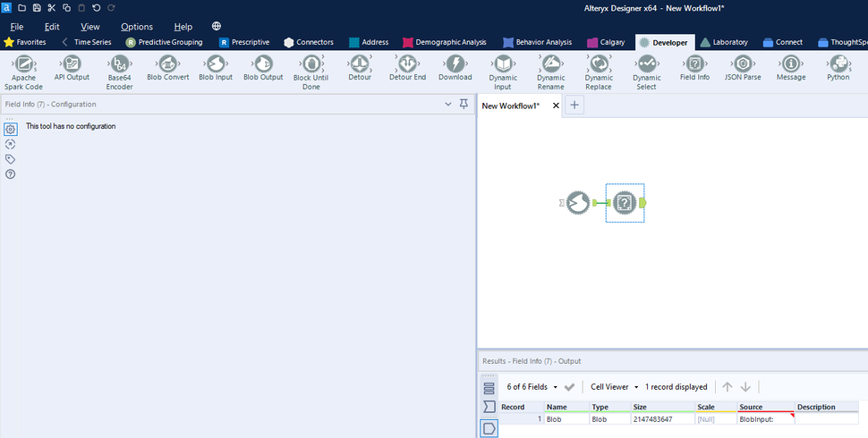Screen dimensions: 868x438
Task: Select the Download tool
Action: (455, 69)
